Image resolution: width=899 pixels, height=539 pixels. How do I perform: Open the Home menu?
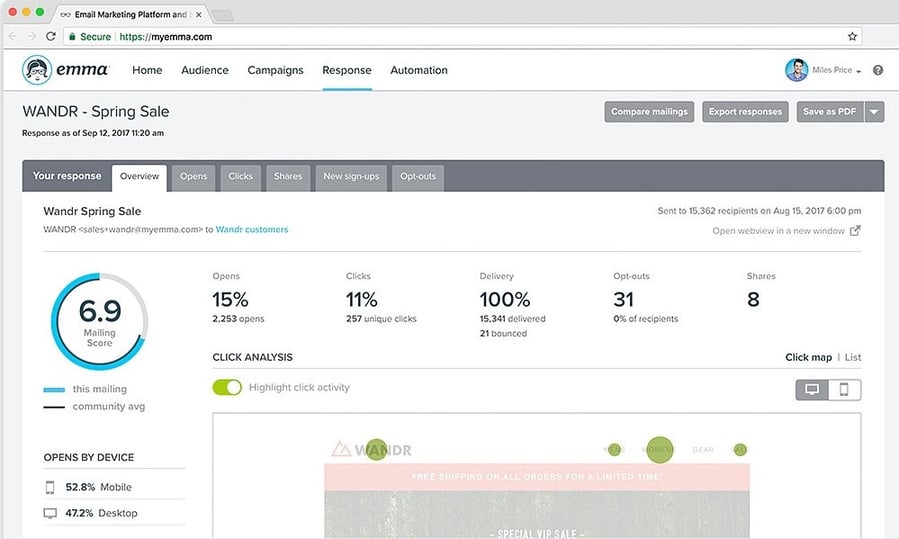[x=147, y=70]
